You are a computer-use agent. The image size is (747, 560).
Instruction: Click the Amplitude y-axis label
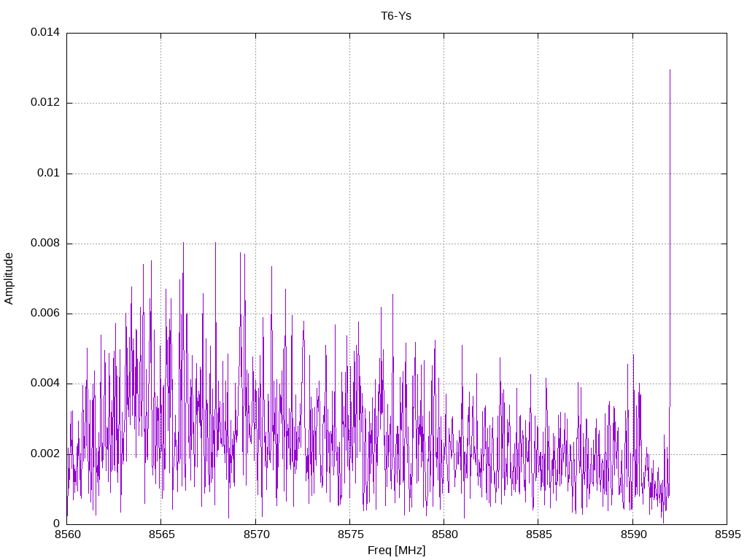pyautogui.click(x=9, y=279)
